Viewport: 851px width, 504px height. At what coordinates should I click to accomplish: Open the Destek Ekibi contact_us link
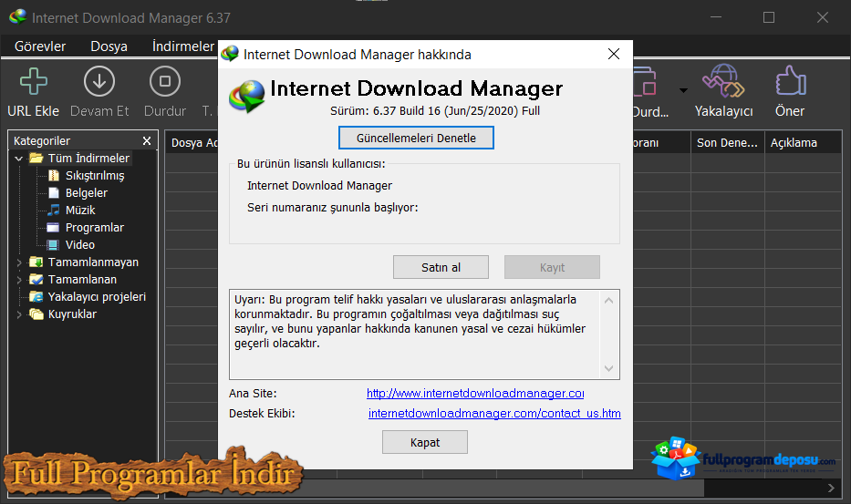point(494,414)
